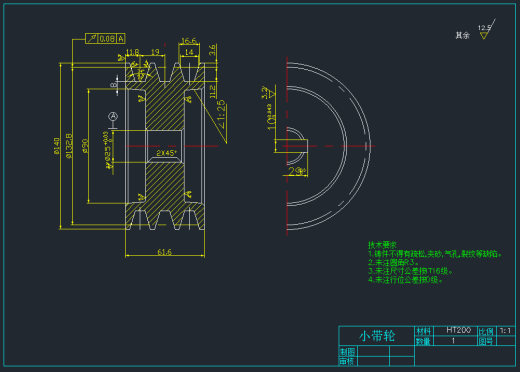This screenshot has height=372, width=520.
Task: Click the green technical requirements heading
Action: [382, 245]
